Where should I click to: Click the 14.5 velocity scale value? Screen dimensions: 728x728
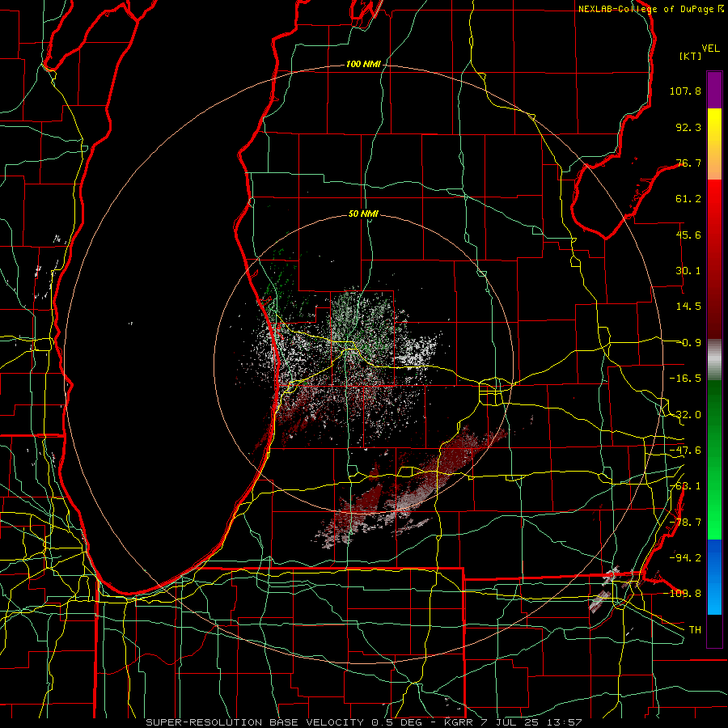(688, 307)
